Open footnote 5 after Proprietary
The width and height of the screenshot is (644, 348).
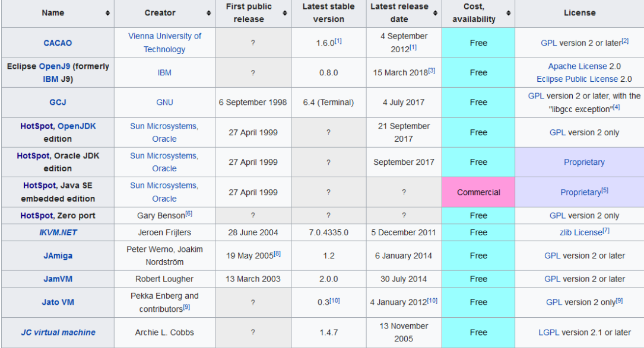tap(605, 190)
